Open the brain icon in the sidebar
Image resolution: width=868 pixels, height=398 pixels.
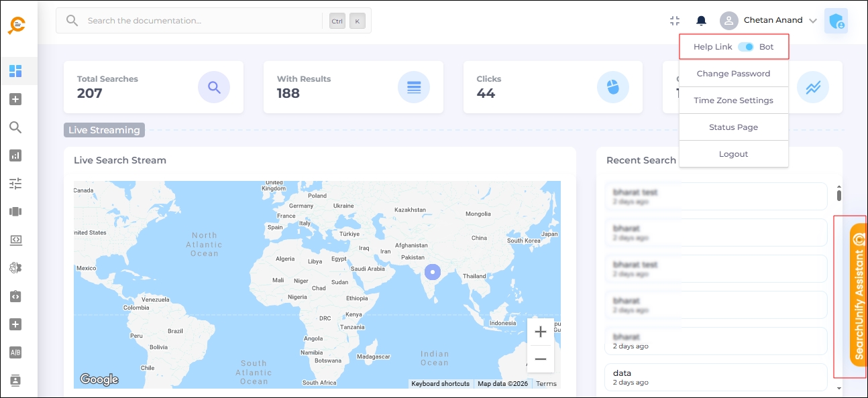[x=15, y=268]
